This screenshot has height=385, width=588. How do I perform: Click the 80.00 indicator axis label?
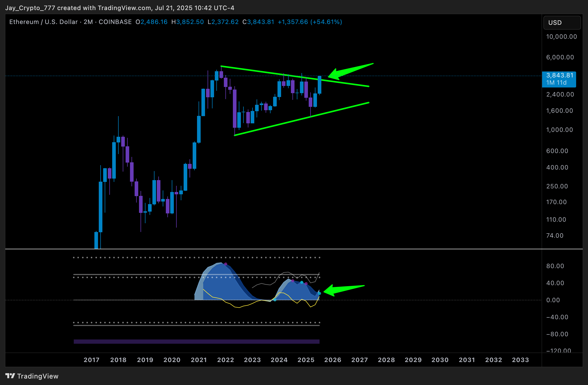tap(555, 266)
